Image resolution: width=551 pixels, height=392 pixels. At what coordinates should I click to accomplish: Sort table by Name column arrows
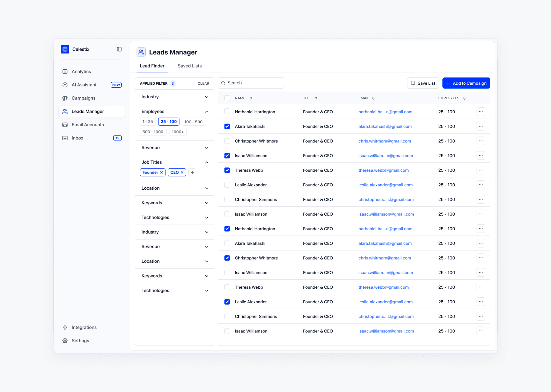[x=251, y=98]
